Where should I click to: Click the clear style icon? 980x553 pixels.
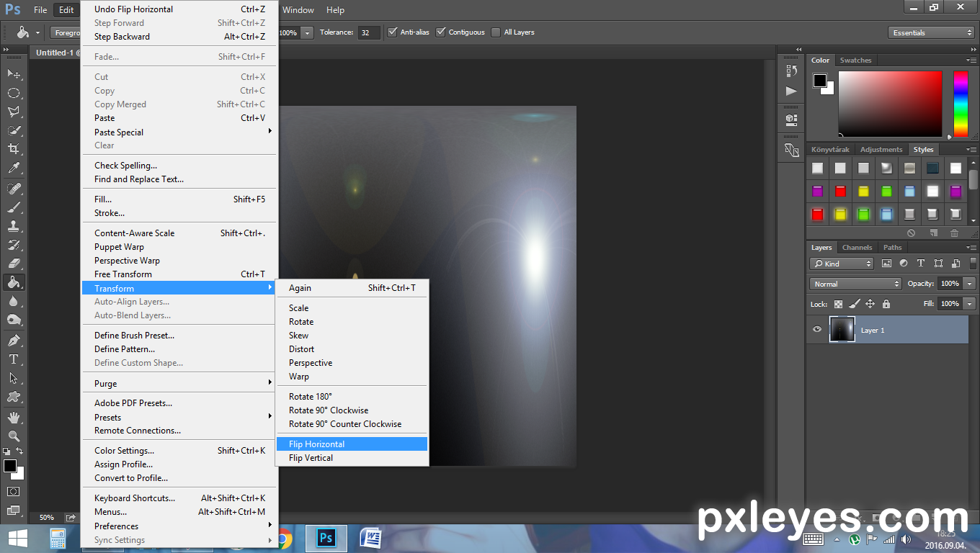pos(911,233)
